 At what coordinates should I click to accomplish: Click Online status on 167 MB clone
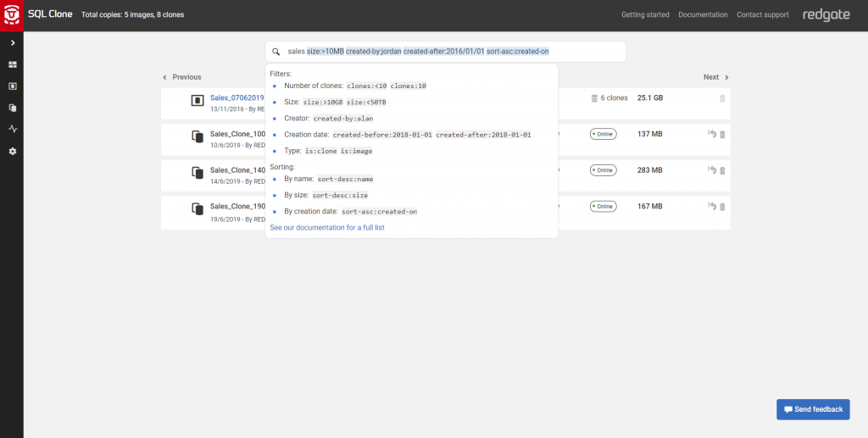coord(604,206)
